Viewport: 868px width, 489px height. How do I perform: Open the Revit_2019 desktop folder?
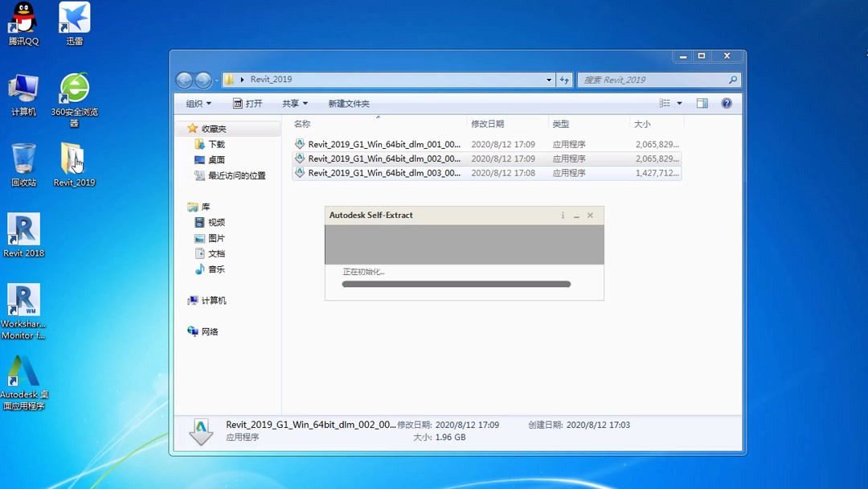point(73,158)
